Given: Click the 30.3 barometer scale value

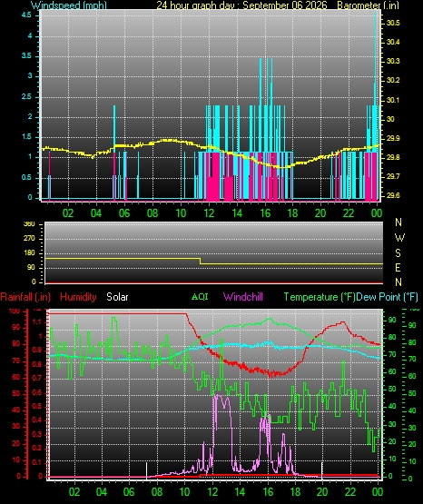Looking at the screenshot, I should point(393,61).
